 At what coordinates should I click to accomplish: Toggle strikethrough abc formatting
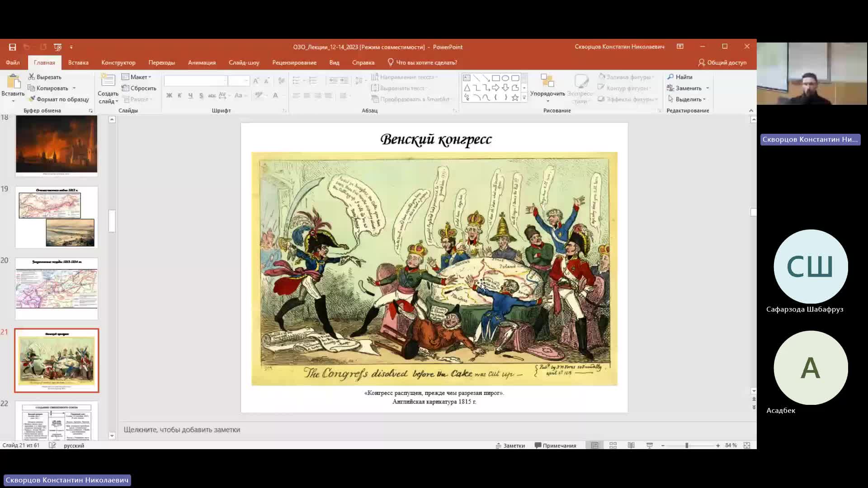[212, 95]
